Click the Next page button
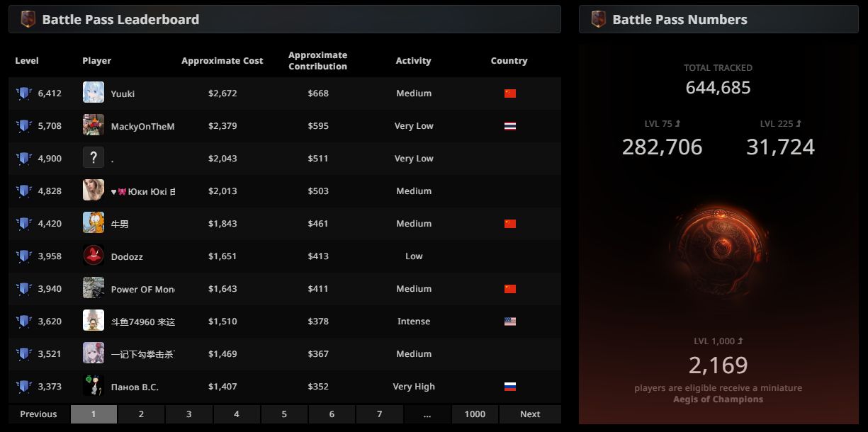This screenshot has height=432, width=868. pyautogui.click(x=530, y=414)
